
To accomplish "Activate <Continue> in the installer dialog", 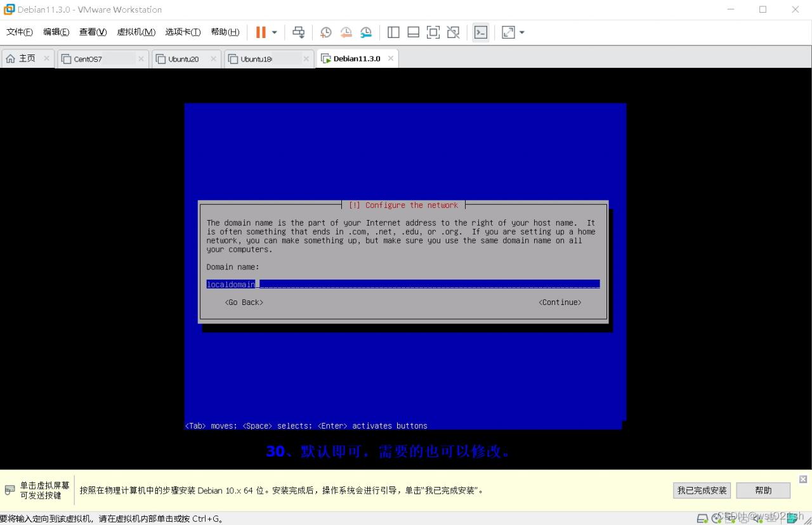I will [560, 302].
